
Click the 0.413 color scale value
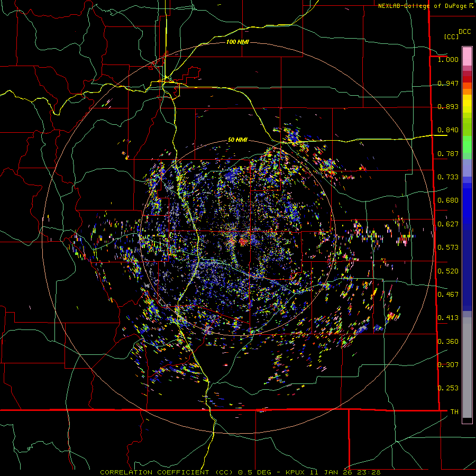(448, 318)
